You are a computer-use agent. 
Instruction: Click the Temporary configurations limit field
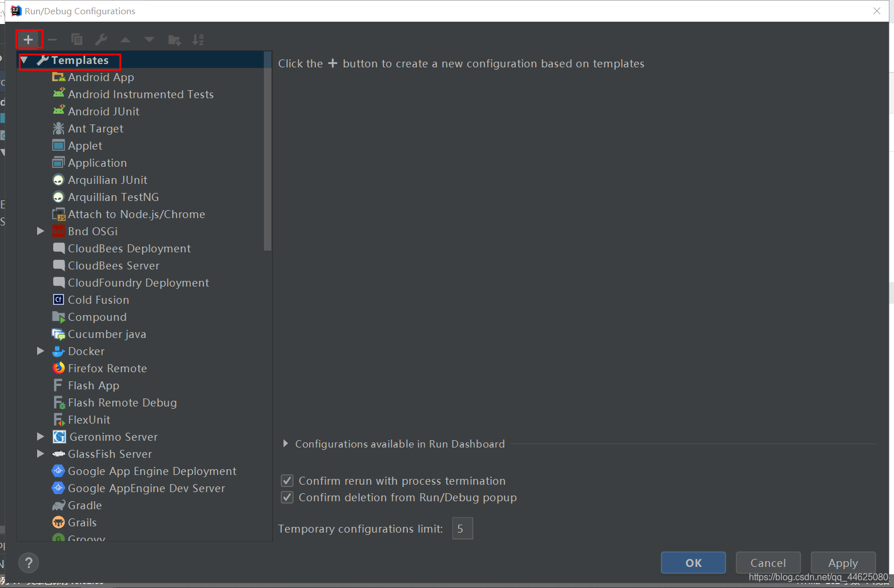click(462, 529)
